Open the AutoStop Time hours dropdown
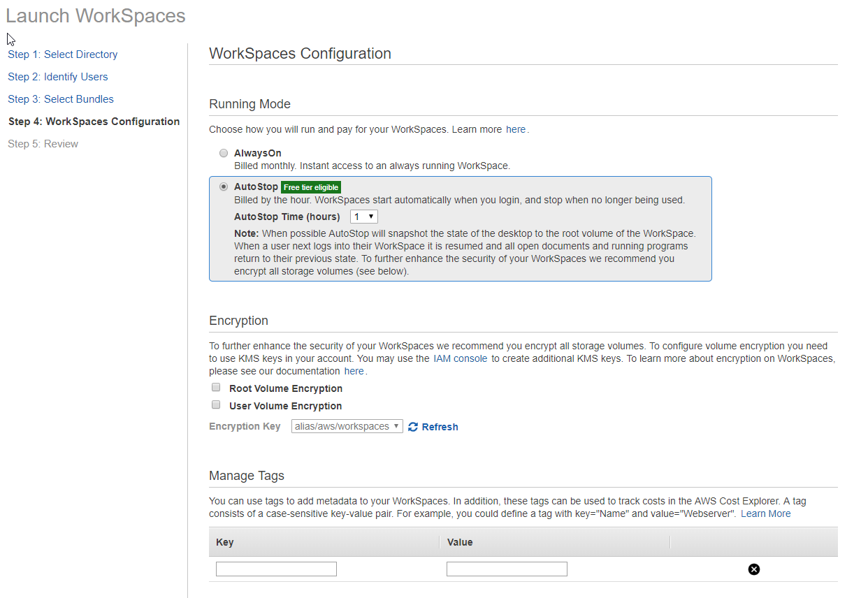Viewport: 868px width, 598px height. pyautogui.click(x=363, y=216)
